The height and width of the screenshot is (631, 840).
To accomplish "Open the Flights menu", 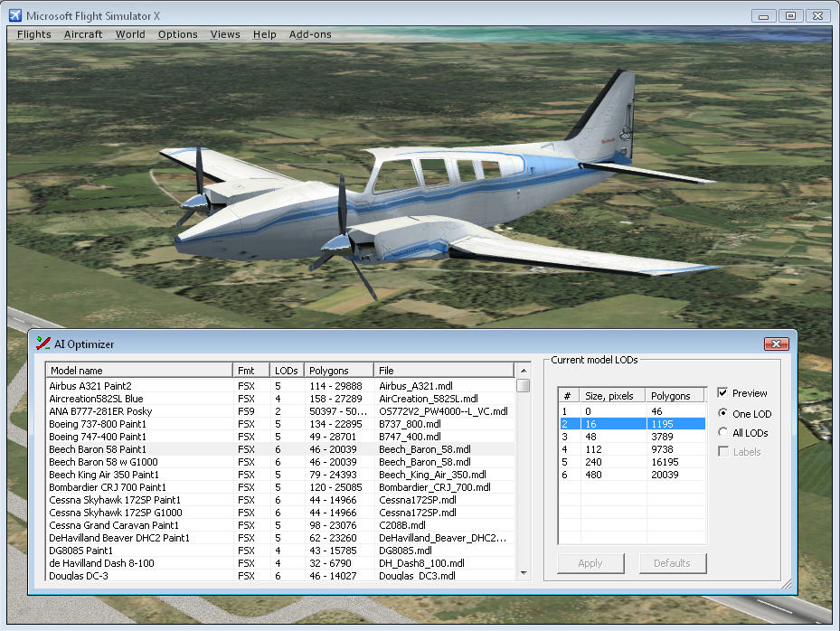I will point(33,34).
